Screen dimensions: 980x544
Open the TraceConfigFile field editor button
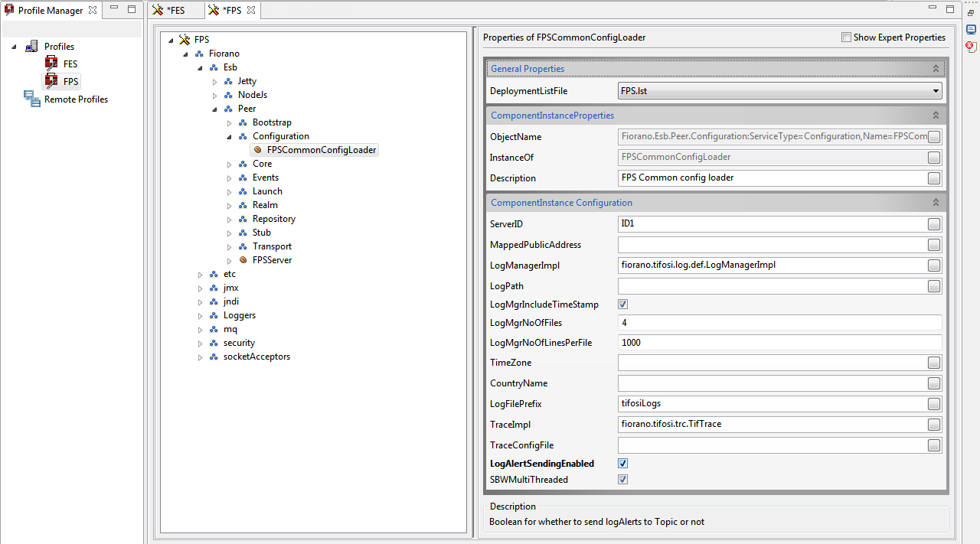[934, 445]
